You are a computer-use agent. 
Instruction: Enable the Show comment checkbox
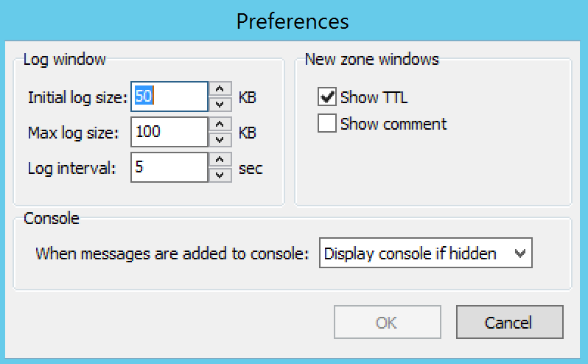tap(327, 123)
